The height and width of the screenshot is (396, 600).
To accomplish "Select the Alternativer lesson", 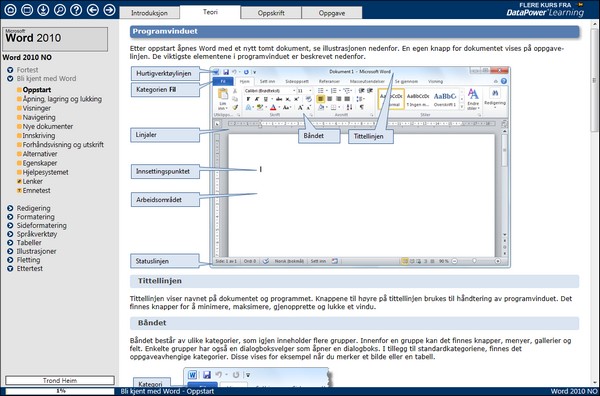I will tap(40, 154).
